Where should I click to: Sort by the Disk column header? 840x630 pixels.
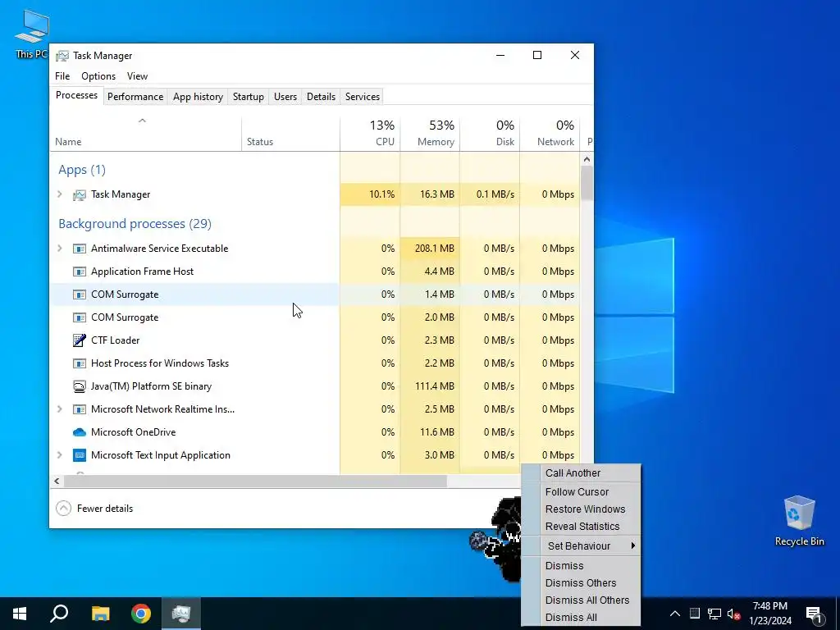pyautogui.click(x=490, y=134)
